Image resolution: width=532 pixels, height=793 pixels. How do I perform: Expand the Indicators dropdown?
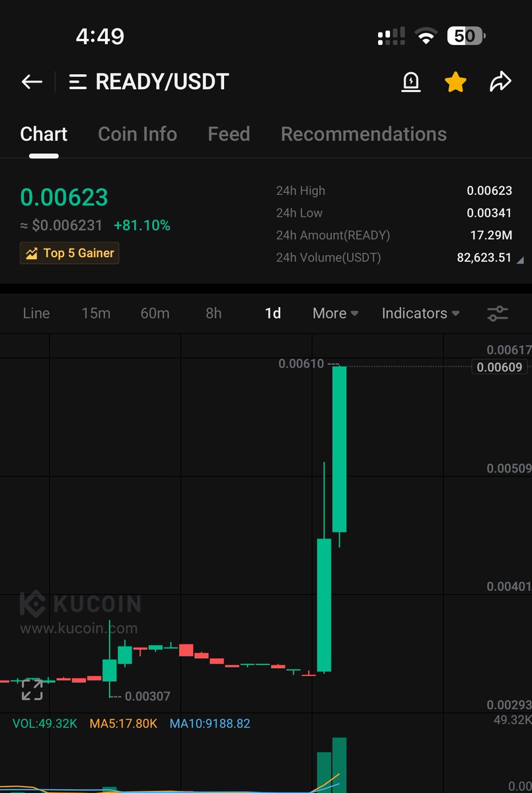(x=420, y=313)
